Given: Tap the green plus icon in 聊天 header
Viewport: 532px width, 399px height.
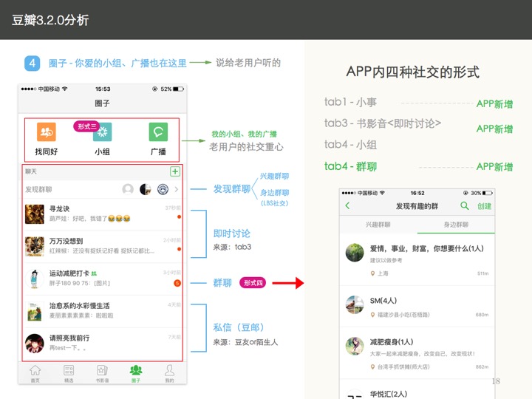Looking at the screenshot, I should point(175,171).
